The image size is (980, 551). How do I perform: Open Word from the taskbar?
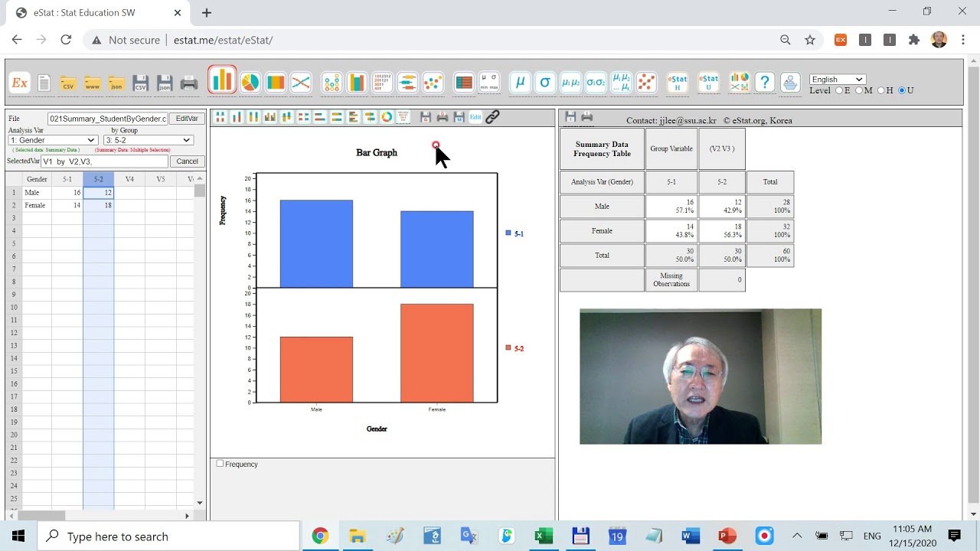click(690, 536)
